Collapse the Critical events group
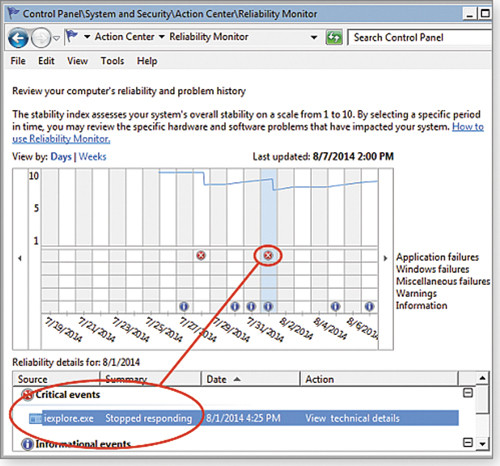This screenshot has width=500, height=466. tap(468, 393)
